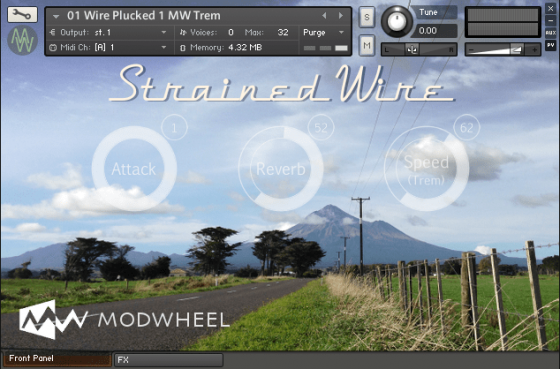This screenshot has height=369, width=560.
Task: Click the Attack knob
Action: coord(134,169)
